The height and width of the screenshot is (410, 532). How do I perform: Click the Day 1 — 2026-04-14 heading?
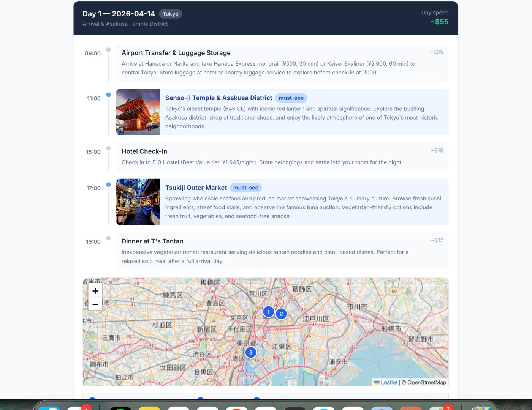(x=119, y=14)
